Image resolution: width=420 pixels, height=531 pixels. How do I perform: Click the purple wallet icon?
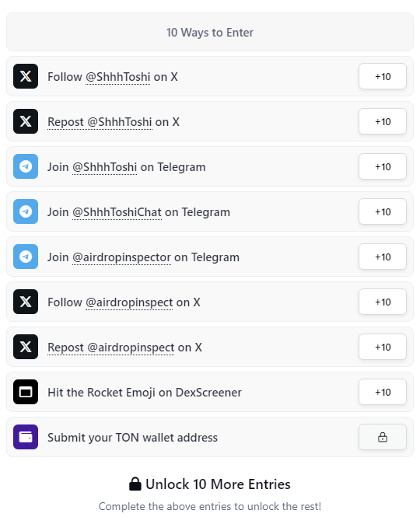point(26,437)
